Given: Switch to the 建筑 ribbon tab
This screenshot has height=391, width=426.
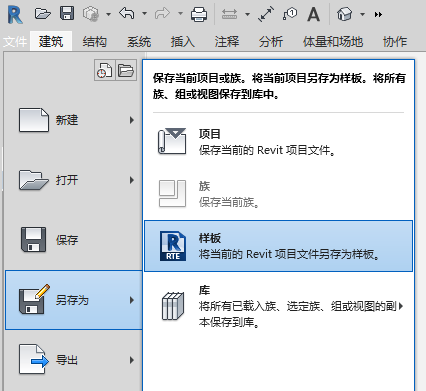Looking at the screenshot, I should point(51,41).
